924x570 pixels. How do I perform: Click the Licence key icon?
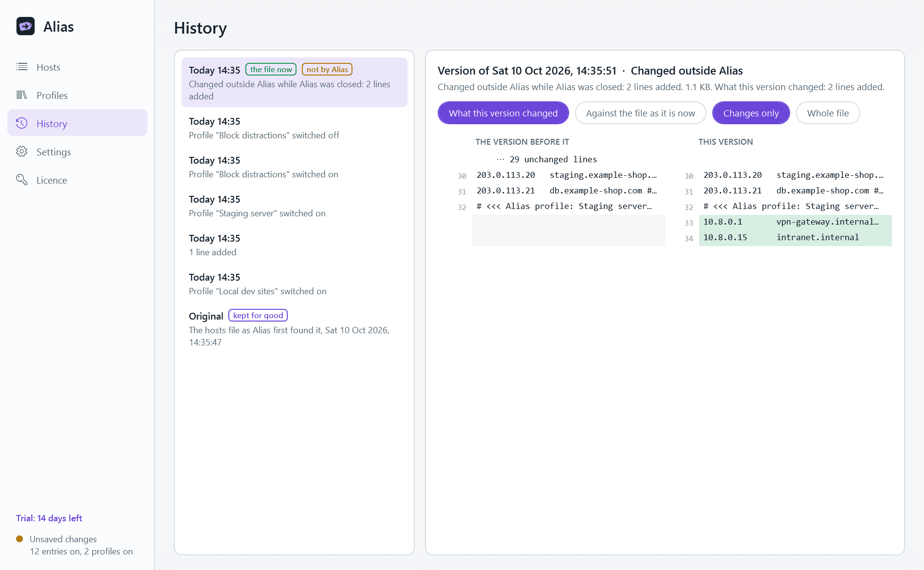(x=22, y=180)
